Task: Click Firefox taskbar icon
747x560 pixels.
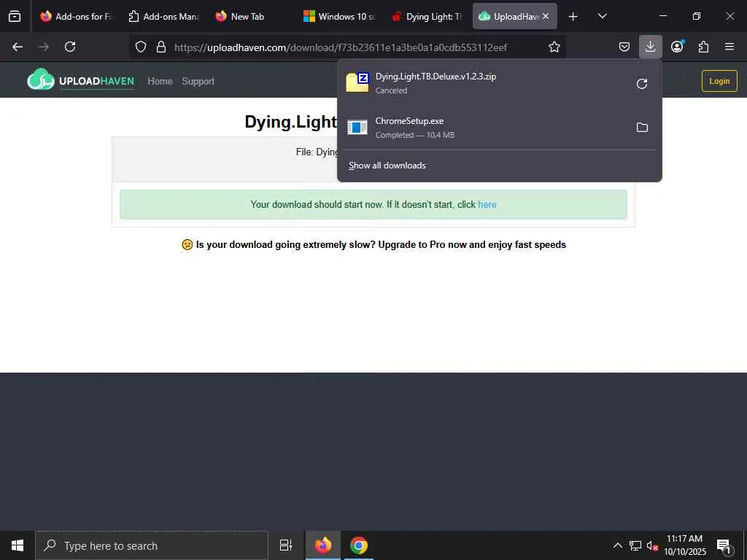Action: tap(323, 545)
